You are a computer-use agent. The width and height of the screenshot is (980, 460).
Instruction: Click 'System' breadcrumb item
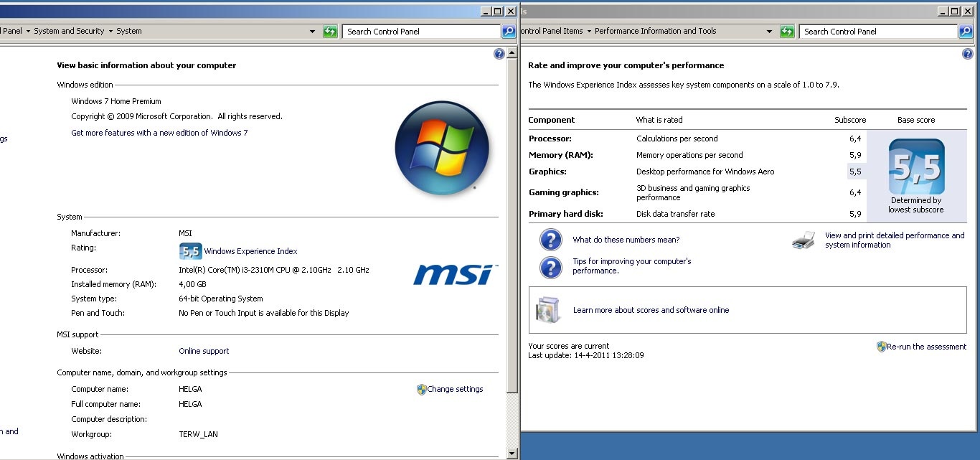pyautogui.click(x=129, y=32)
